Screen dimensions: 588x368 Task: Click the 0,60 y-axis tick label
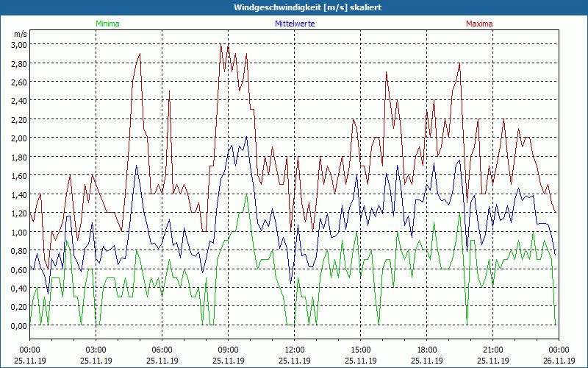tap(18, 270)
